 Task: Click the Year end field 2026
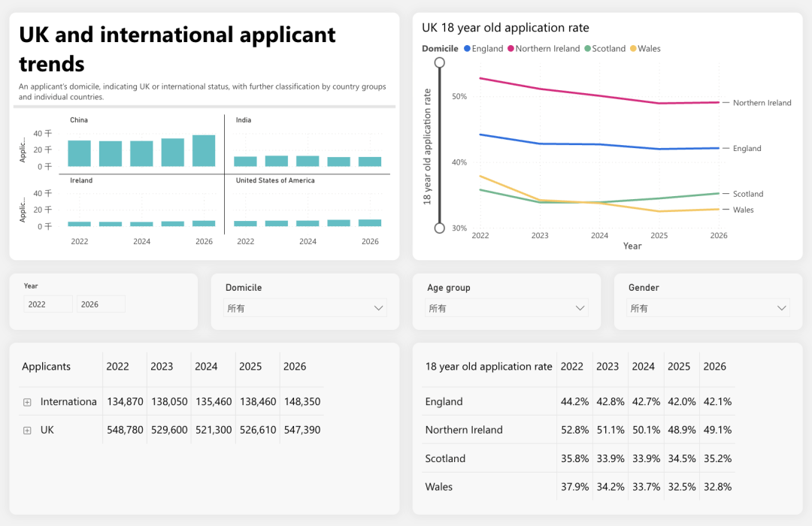(101, 304)
